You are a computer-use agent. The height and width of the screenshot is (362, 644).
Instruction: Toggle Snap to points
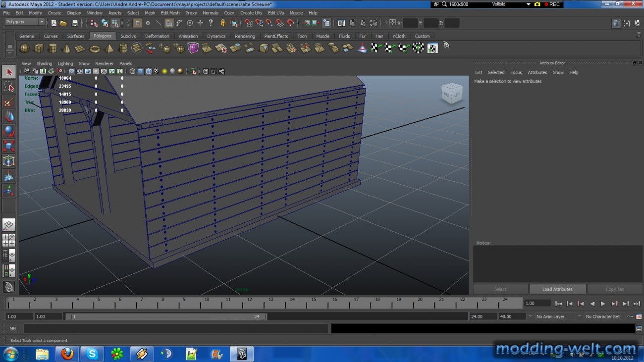click(x=269, y=23)
